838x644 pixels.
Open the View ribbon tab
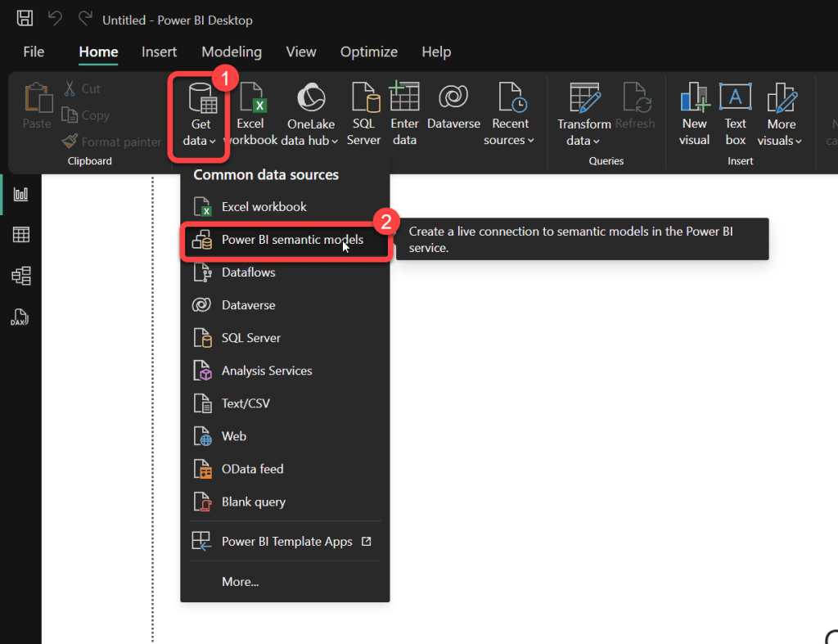click(x=301, y=52)
